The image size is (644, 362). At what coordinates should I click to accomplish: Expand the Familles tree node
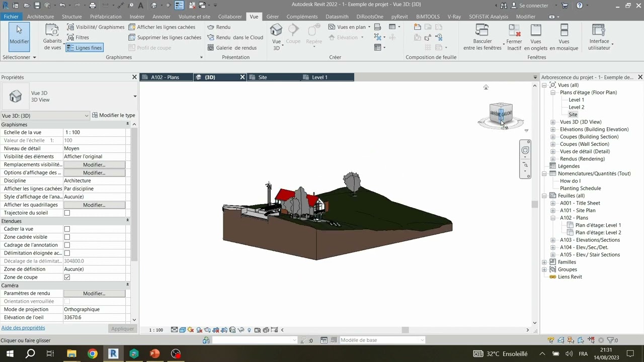click(544, 262)
